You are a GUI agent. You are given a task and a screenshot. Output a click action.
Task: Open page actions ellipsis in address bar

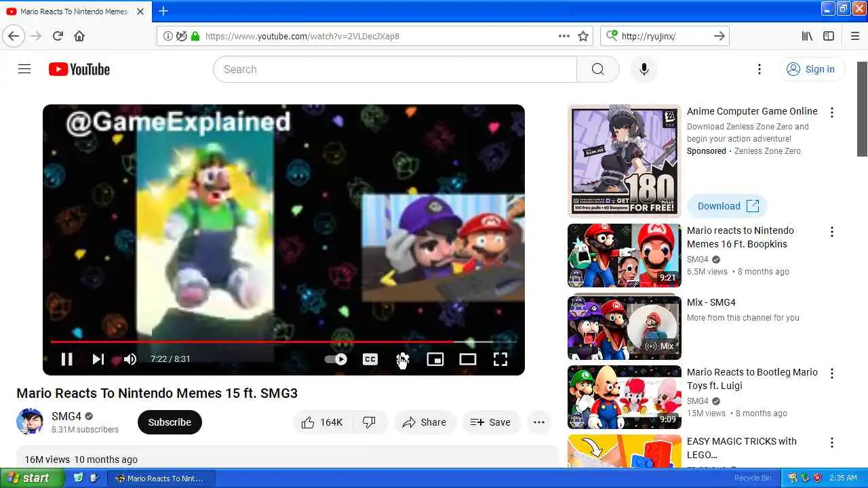click(x=564, y=36)
